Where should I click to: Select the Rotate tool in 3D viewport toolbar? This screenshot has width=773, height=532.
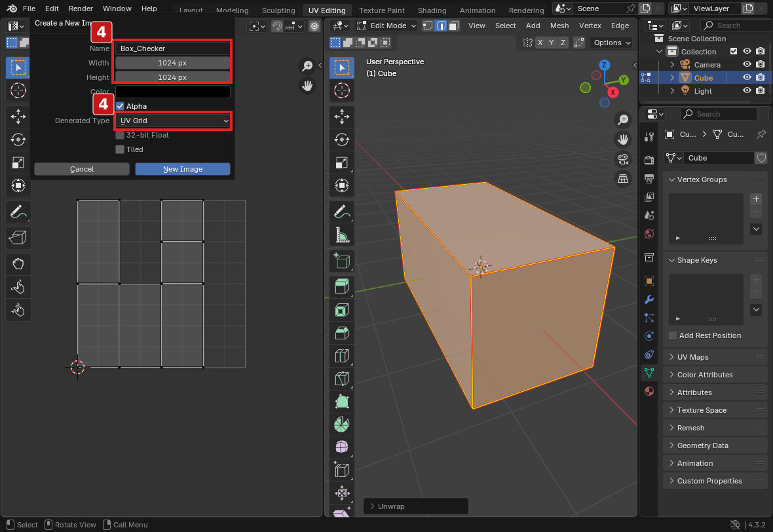pyautogui.click(x=342, y=140)
